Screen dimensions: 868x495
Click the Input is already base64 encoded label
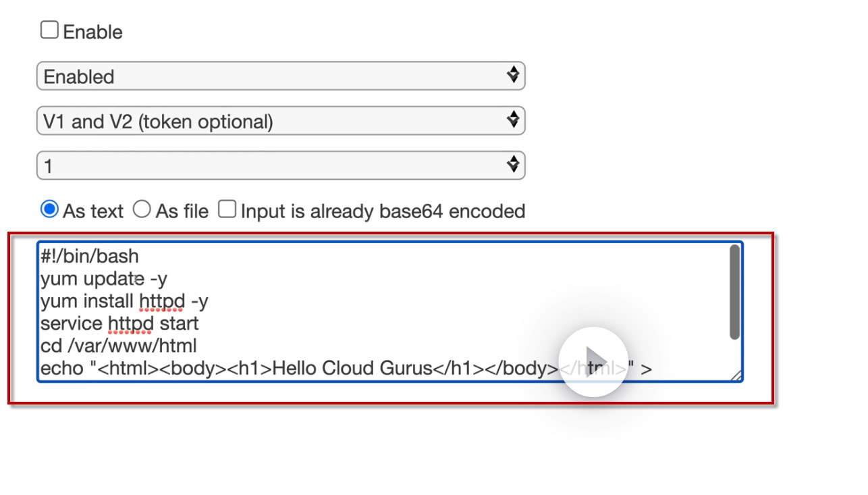(x=383, y=211)
